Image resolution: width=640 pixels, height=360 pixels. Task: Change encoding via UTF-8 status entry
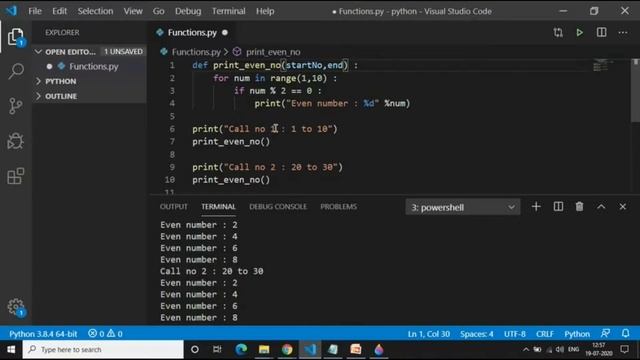point(515,334)
